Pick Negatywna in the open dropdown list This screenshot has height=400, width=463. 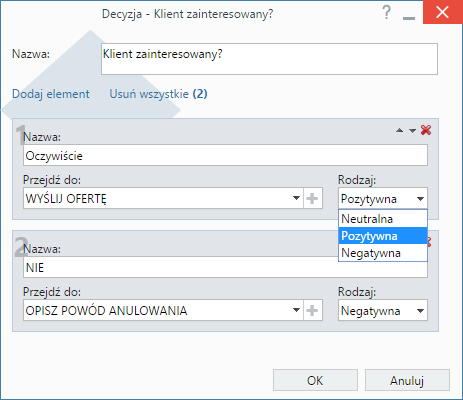click(383, 253)
